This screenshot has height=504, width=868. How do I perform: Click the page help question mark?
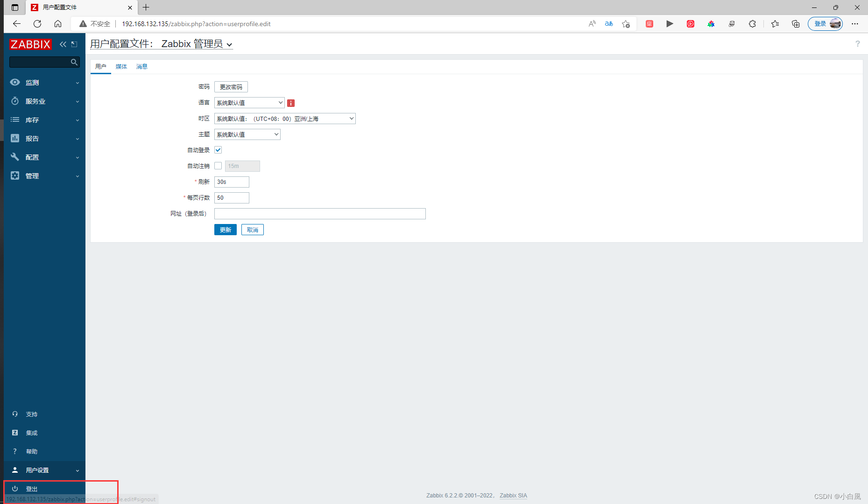857,44
